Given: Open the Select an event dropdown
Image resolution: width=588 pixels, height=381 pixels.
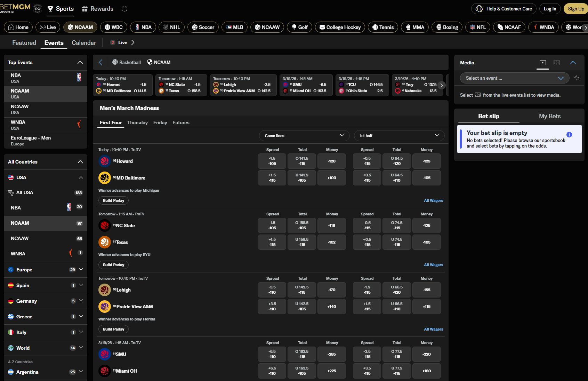Looking at the screenshot, I should coord(514,78).
